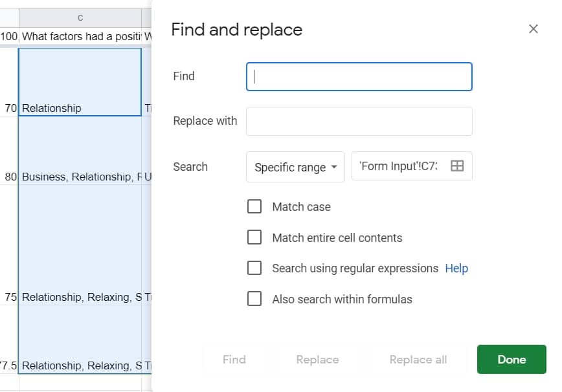Click the Replace button
Image resolution: width=562 pixels, height=392 pixels.
pyautogui.click(x=317, y=360)
